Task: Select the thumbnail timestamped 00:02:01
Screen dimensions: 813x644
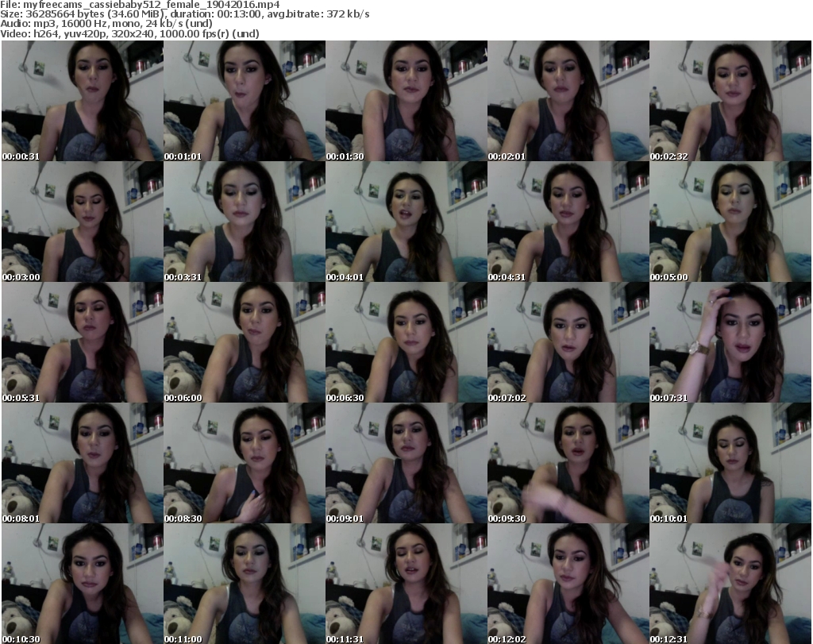Action: click(x=568, y=101)
